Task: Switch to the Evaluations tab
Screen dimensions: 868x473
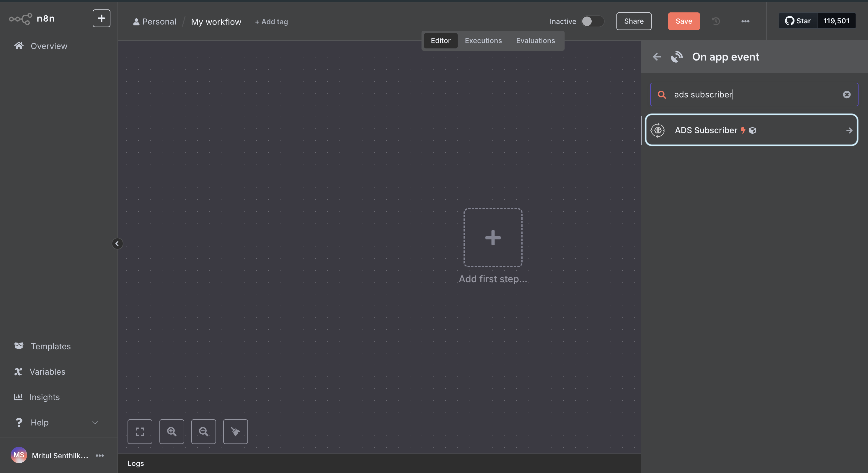Action: coord(536,40)
